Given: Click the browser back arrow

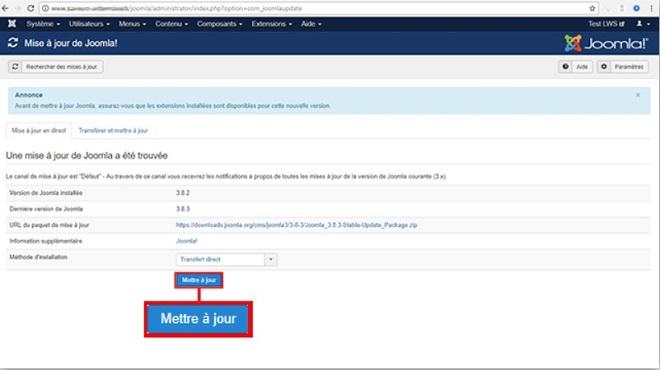Looking at the screenshot, I should (x=5, y=8).
